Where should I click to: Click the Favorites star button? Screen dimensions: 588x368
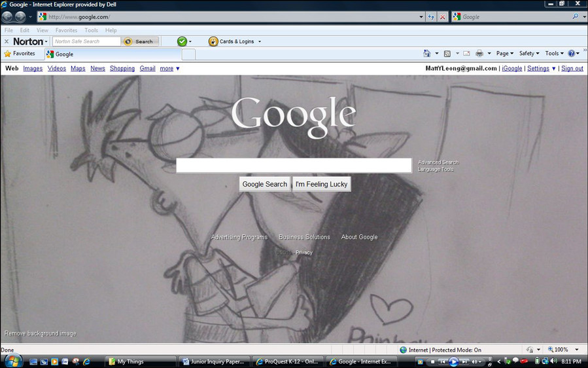coord(20,54)
